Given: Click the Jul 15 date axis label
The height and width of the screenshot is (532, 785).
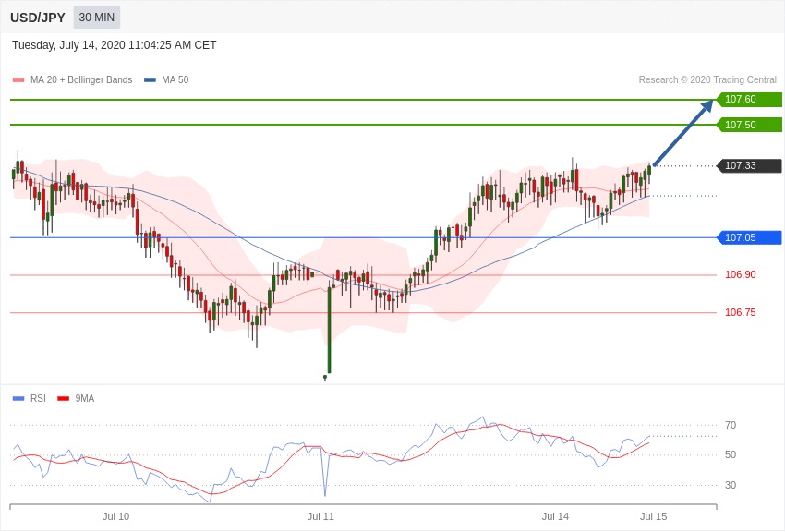Looking at the screenshot, I should click(653, 516).
